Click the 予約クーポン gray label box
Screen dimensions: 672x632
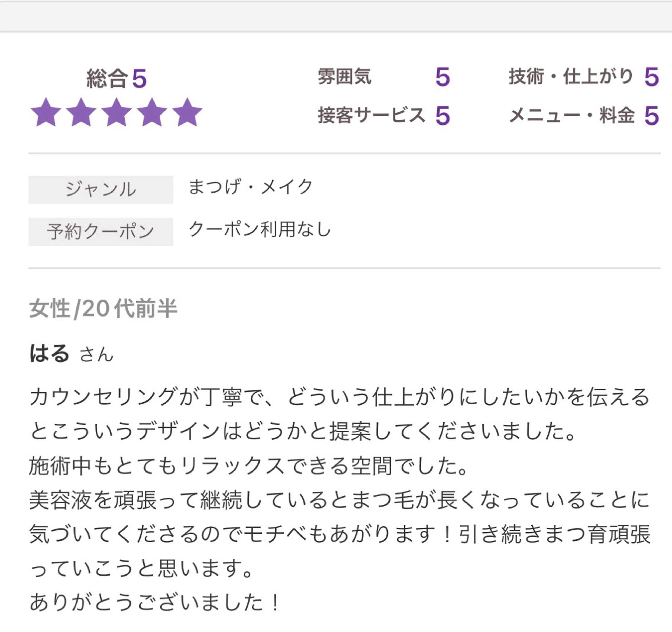tap(101, 232)
